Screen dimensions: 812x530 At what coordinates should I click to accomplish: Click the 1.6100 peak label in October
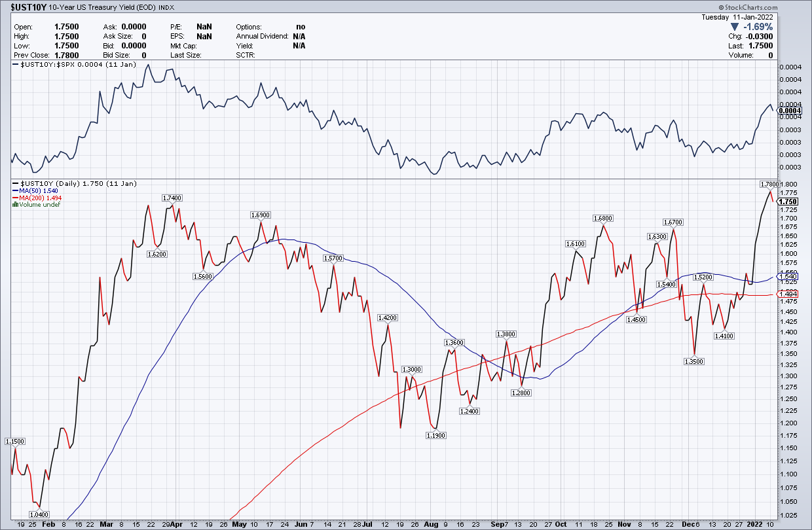click(575, 243)
